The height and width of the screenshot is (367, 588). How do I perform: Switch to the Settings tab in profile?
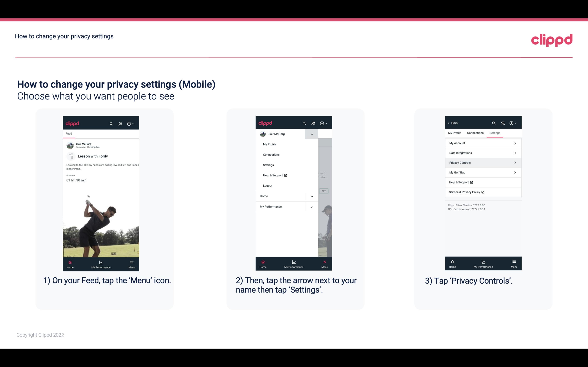(x=495, y=133)
